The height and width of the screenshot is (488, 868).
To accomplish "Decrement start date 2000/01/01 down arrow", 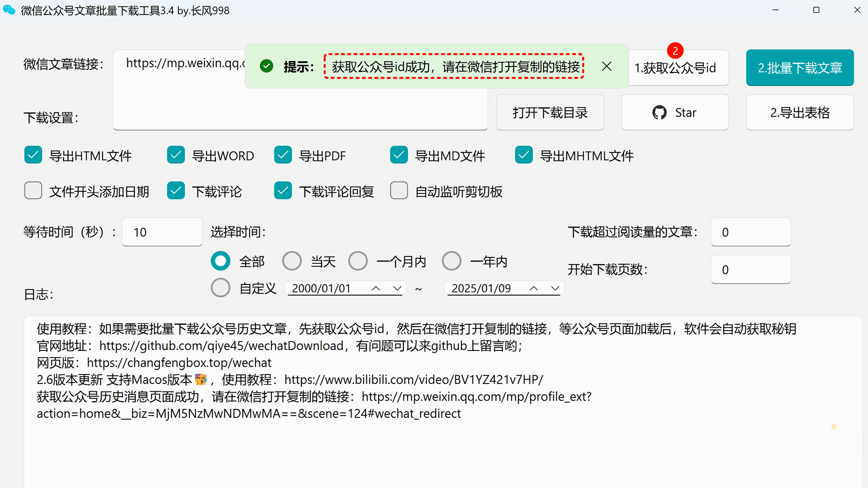I will [397, 289].
